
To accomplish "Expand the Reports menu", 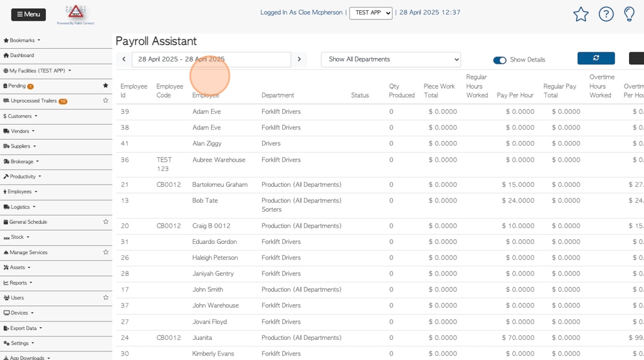I will pos(18,283).
